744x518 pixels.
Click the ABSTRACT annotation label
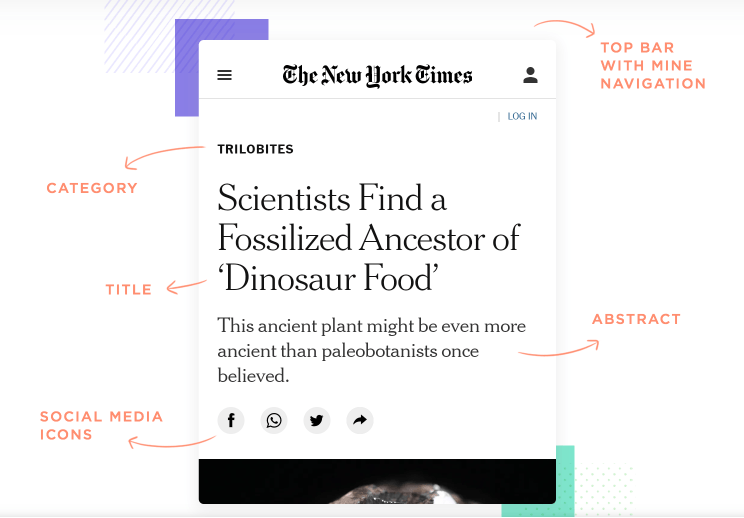point(636,319)
